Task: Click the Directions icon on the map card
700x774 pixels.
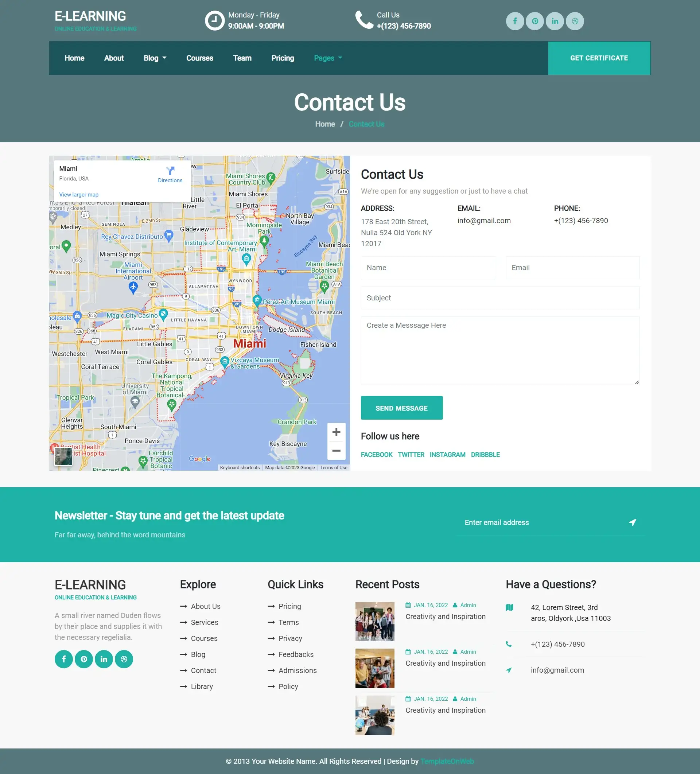Action: click(170, 171)
